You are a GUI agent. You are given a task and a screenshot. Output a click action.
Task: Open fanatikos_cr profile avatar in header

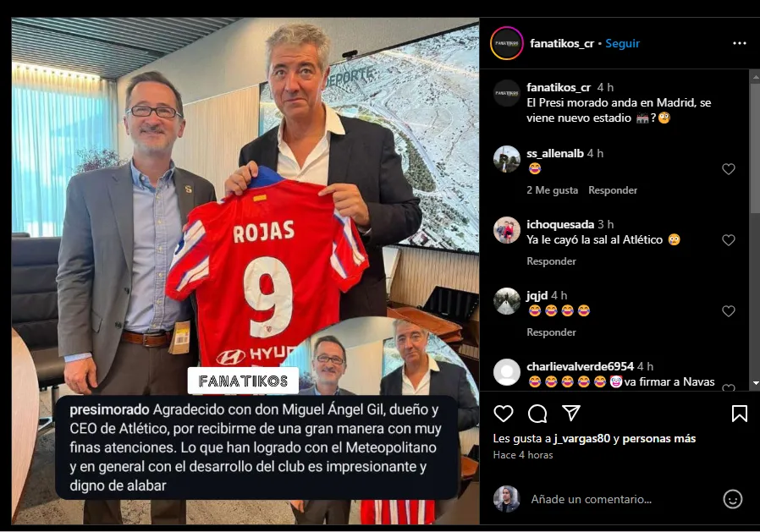tap(507, 44)
